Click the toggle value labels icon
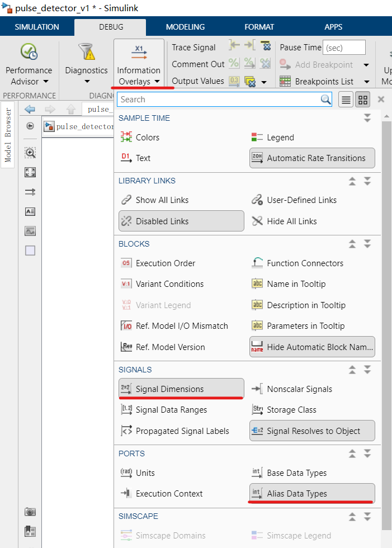The image size is (392, 548). click(x=234, y=81)
